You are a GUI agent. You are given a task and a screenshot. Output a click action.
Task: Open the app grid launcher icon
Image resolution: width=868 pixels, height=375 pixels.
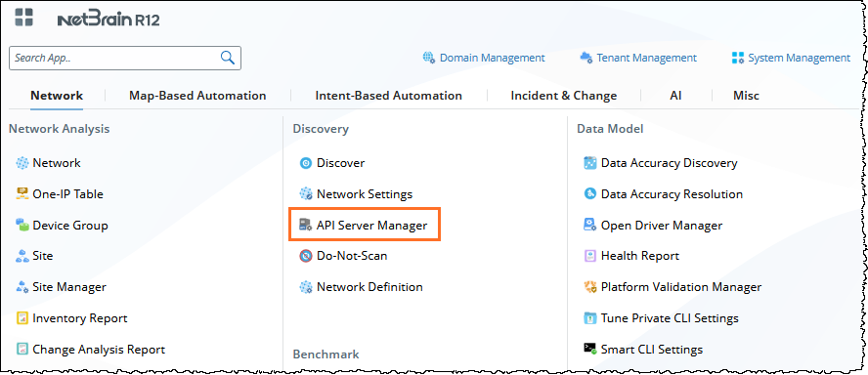23,17
